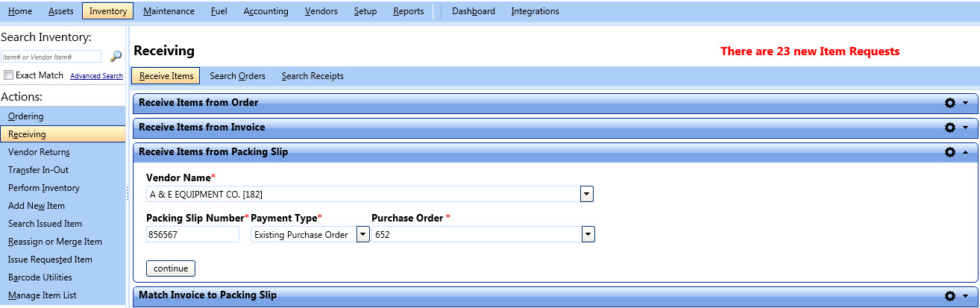Go to Ordering in Actions list

click(63, 116)
